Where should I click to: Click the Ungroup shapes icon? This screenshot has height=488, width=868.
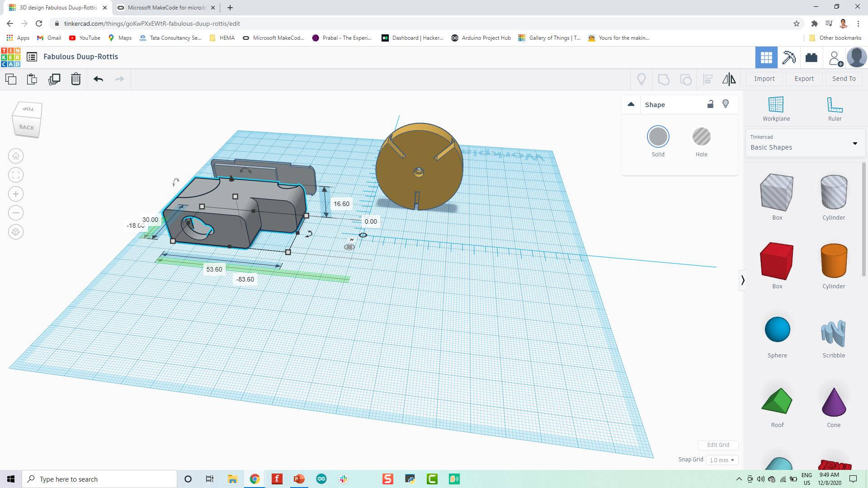coord(686,80)
